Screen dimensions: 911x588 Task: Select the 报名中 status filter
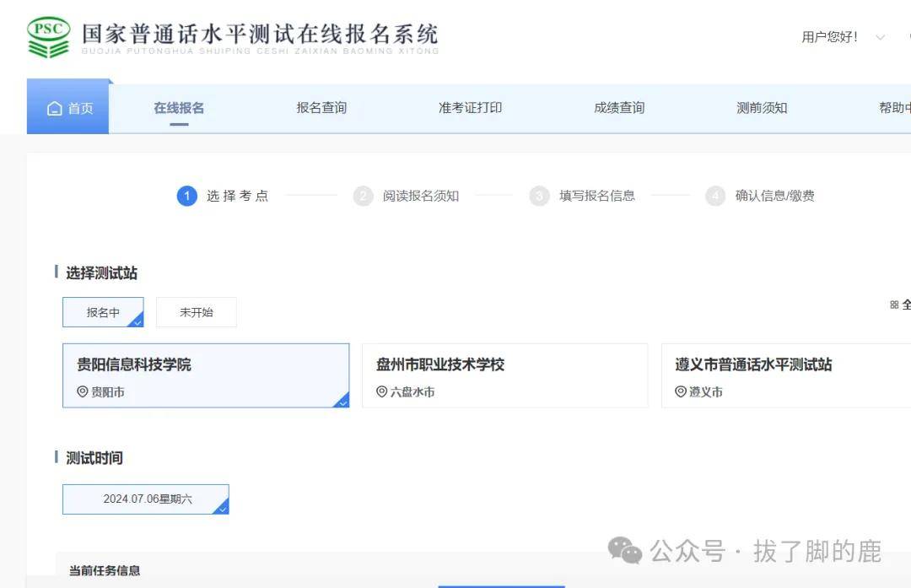tap(103, 312)
